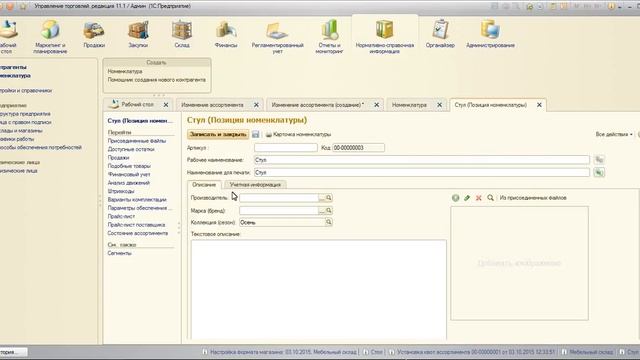Switch to Номенклатура tab
Image resolution: width=640 pixels, height=360 pixels.
point(409,105)
